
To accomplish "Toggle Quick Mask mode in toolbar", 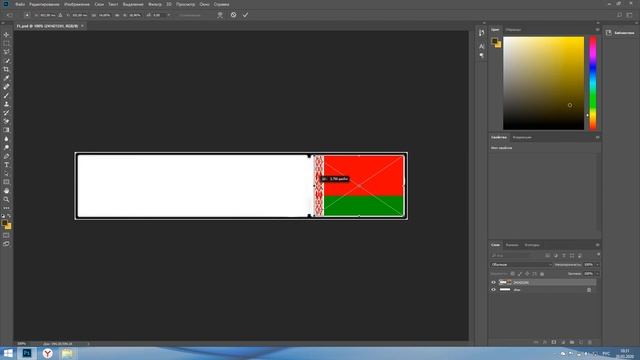I will pos(6,235).
